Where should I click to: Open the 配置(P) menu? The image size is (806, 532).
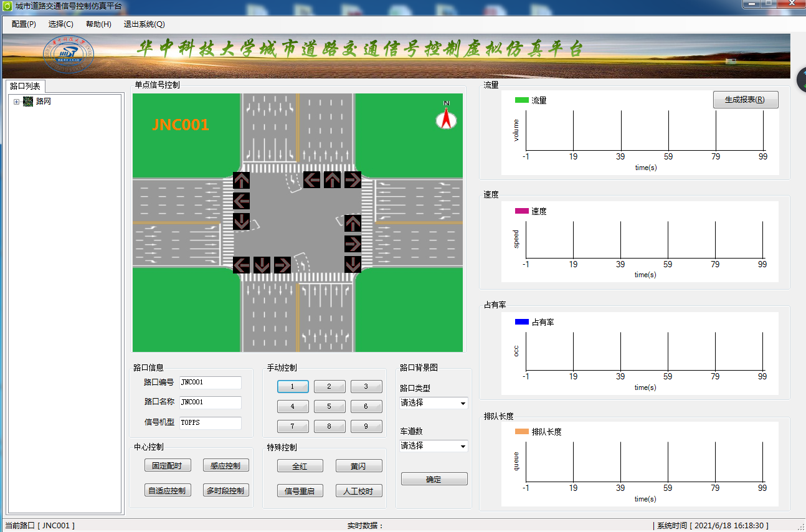(x=24, y=24)
